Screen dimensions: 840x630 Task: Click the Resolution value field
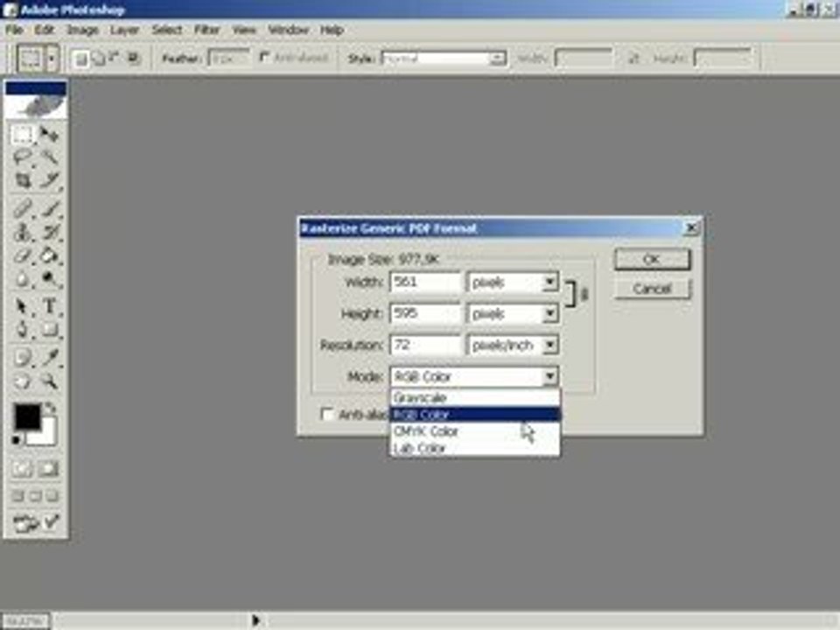tap(425, 345)
